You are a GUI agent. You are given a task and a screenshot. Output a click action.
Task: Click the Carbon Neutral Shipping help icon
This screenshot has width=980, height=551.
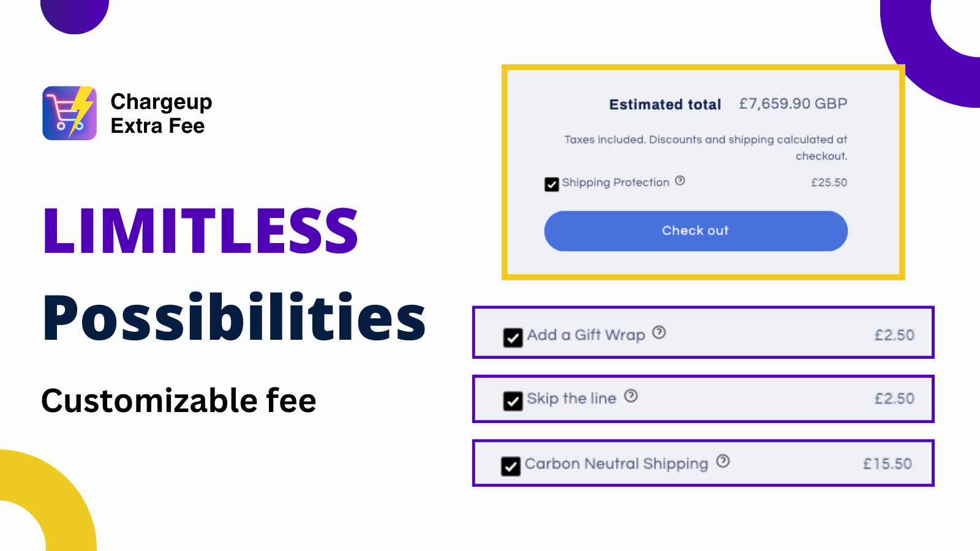[723, 461]
